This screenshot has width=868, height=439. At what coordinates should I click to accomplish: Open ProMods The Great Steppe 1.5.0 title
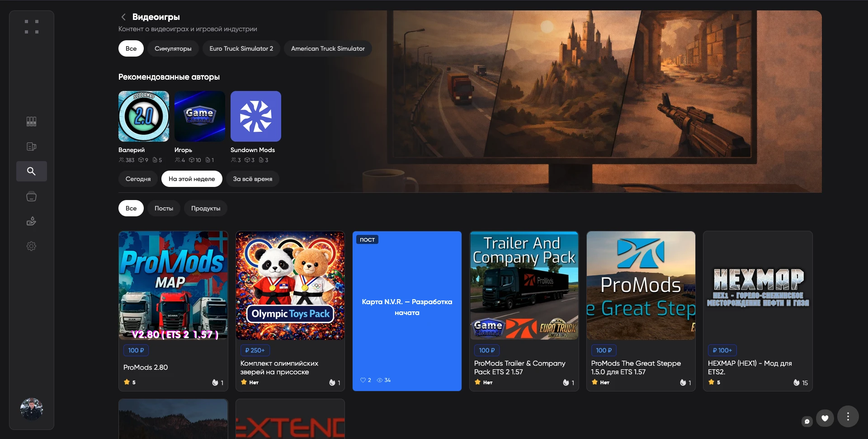coord(636,367)
